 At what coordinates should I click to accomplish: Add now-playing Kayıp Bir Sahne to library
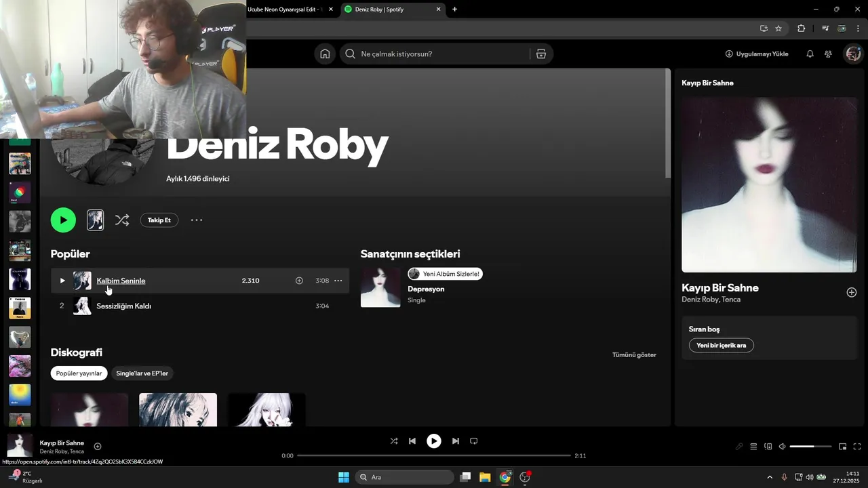point(98,446)
